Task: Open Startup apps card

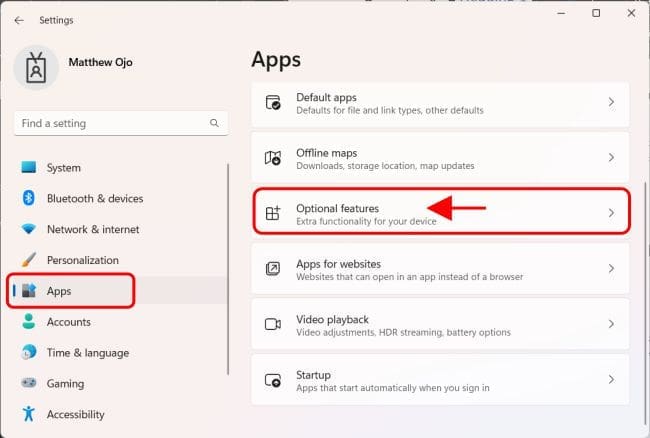Action: click(x=440, y=380)
